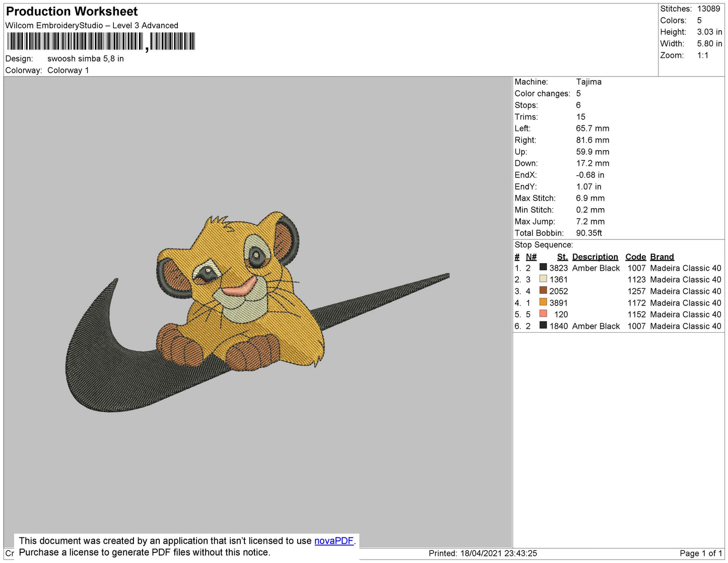Viewport: 728px width, 563px height.
Task: Select the pink swatch for code 1152
Action: (x=543, y=314)
